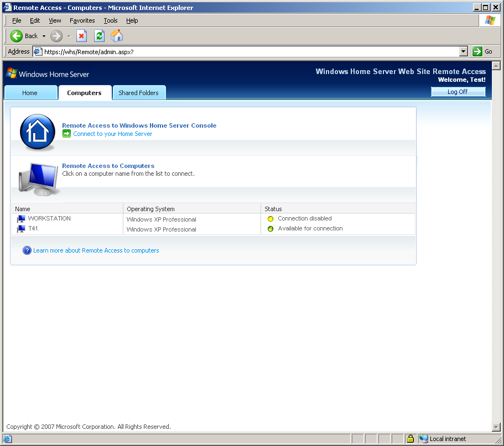Click the green Available for connection icon
The height and width of the screenshot is (446, 504).
(x=271, y=229)
